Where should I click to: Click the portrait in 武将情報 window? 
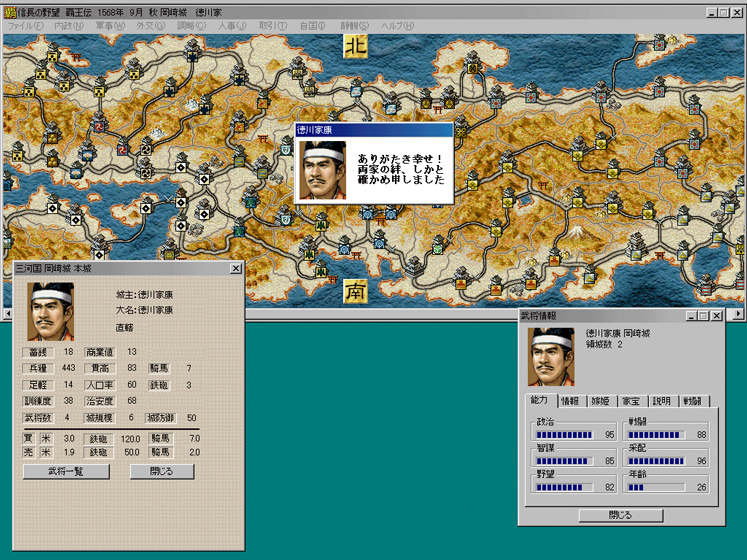551,356
